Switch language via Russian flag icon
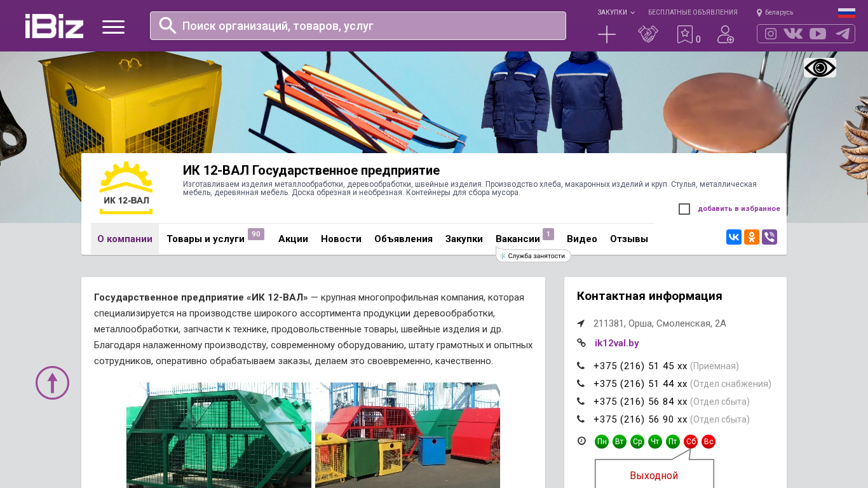The height and width of the screenshot is (488, 868). [x=846, y=13]
